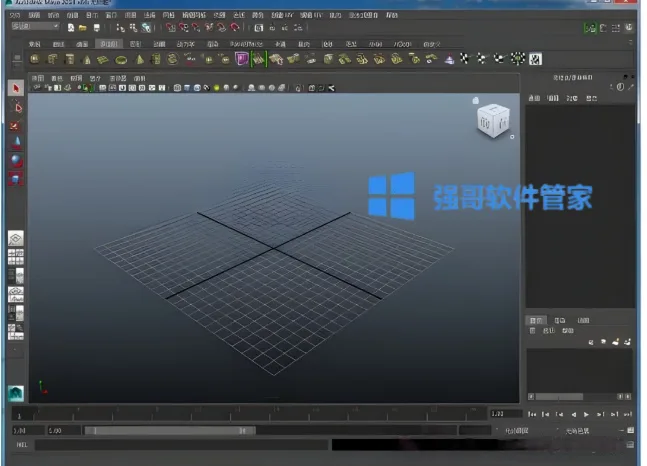Click the current frame marker on timeline
The width and height of the screenshot is (647, 466).
coord(19,414)
